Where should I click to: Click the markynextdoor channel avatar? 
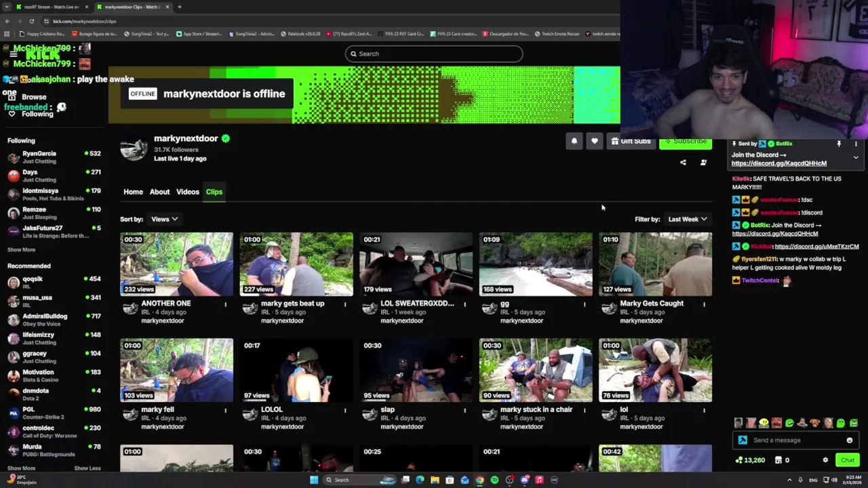134,149
